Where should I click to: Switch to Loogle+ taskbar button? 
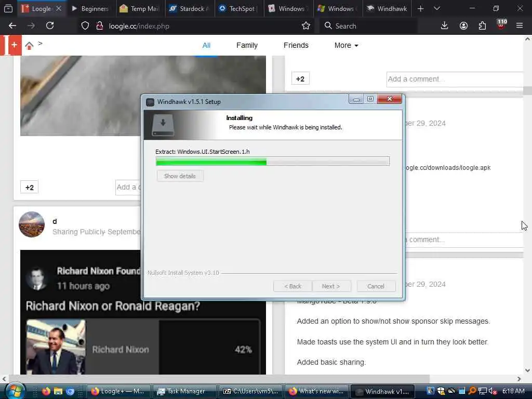pos(118,391)
